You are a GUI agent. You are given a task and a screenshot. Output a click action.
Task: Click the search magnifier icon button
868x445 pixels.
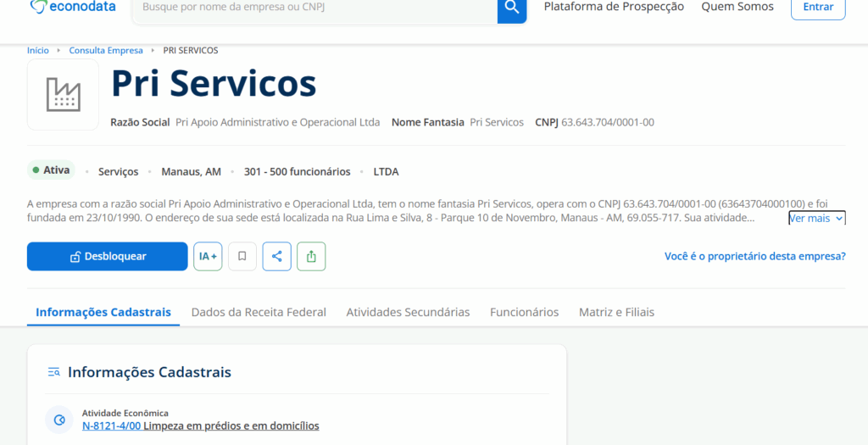tap(511, 8)
